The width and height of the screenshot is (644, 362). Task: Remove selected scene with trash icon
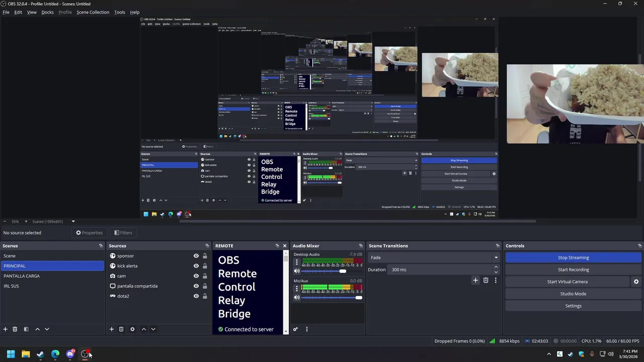[15, 329]
